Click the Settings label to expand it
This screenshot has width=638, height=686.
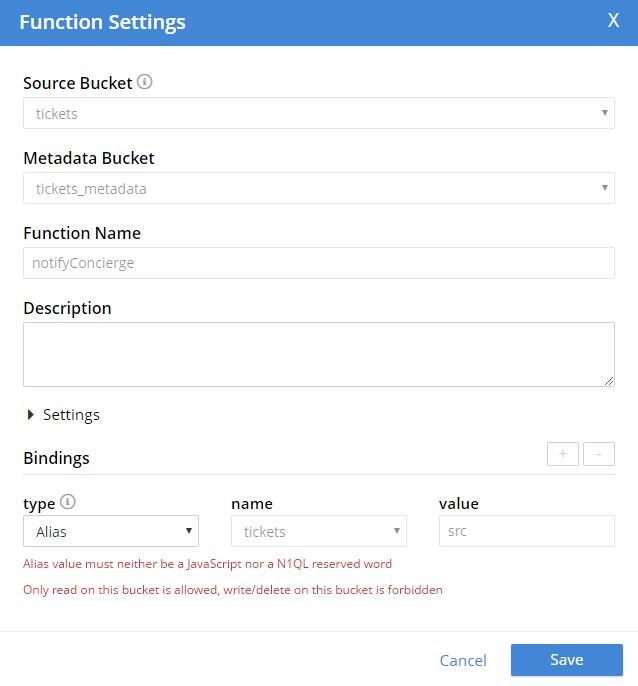[x=71, y=415]
